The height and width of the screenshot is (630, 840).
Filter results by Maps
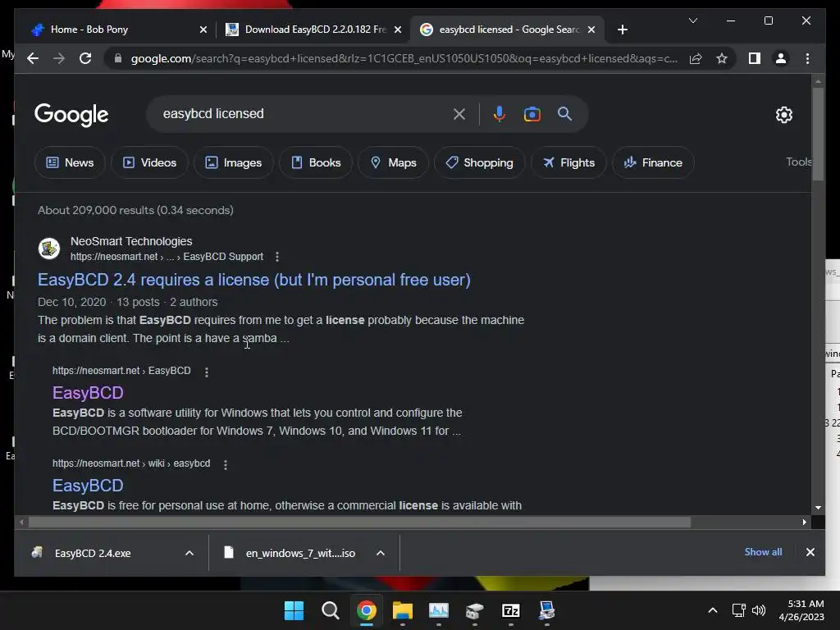393,162
